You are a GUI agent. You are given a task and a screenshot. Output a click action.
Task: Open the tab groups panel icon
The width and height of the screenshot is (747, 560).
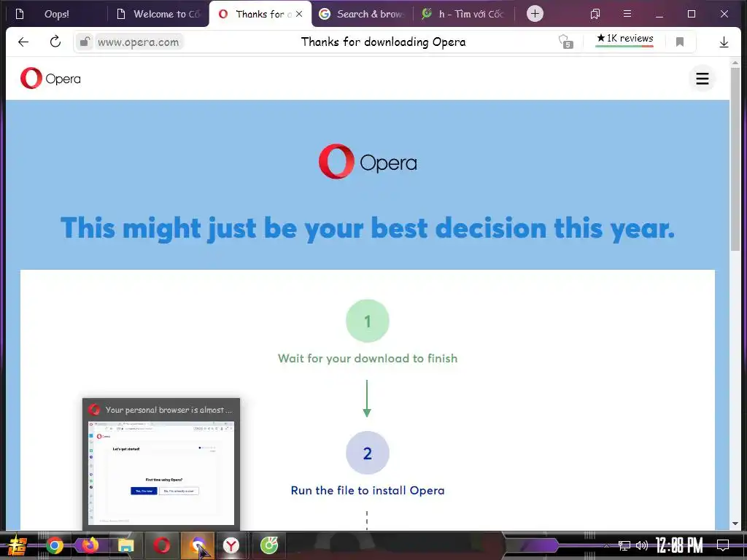pyautogui.click(x=595, y=15)
